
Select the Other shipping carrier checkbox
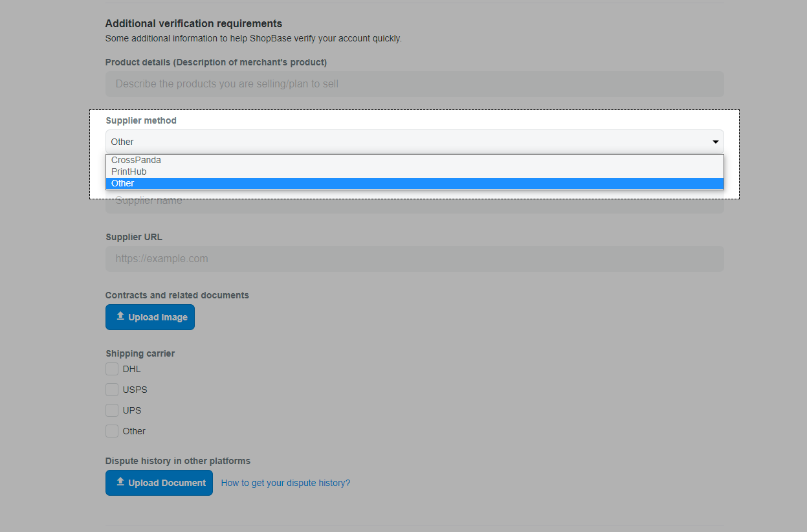coord(112,431)
